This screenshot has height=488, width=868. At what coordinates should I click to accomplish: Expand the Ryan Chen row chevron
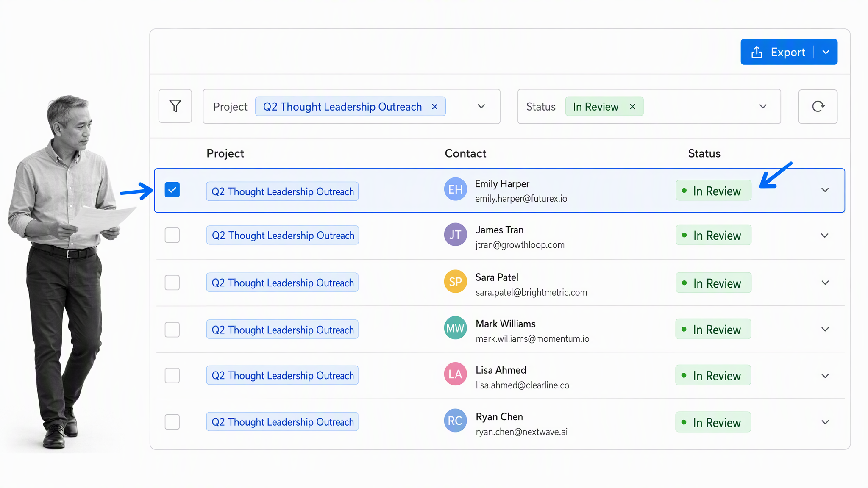coord(825,422)
